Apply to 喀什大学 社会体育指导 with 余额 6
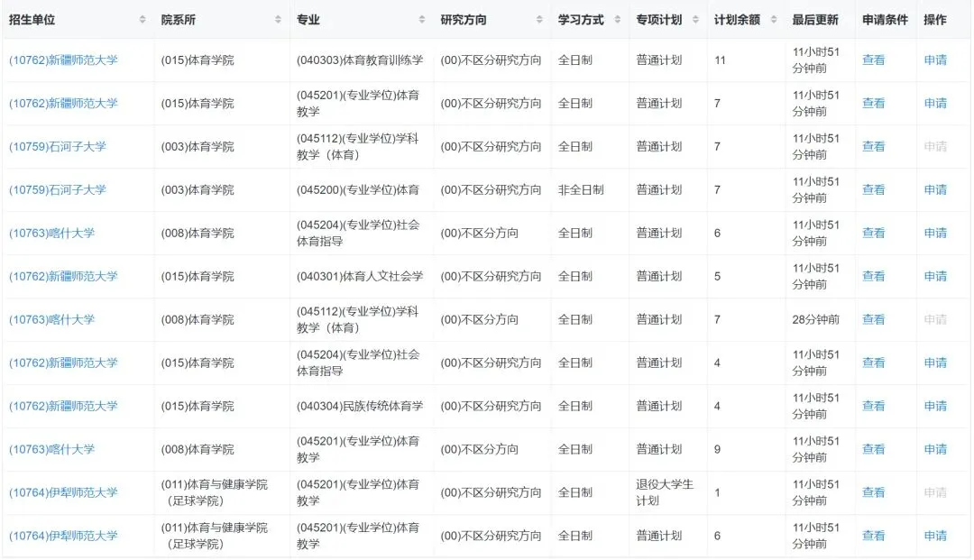974x560 pixels. pos(935,234)
